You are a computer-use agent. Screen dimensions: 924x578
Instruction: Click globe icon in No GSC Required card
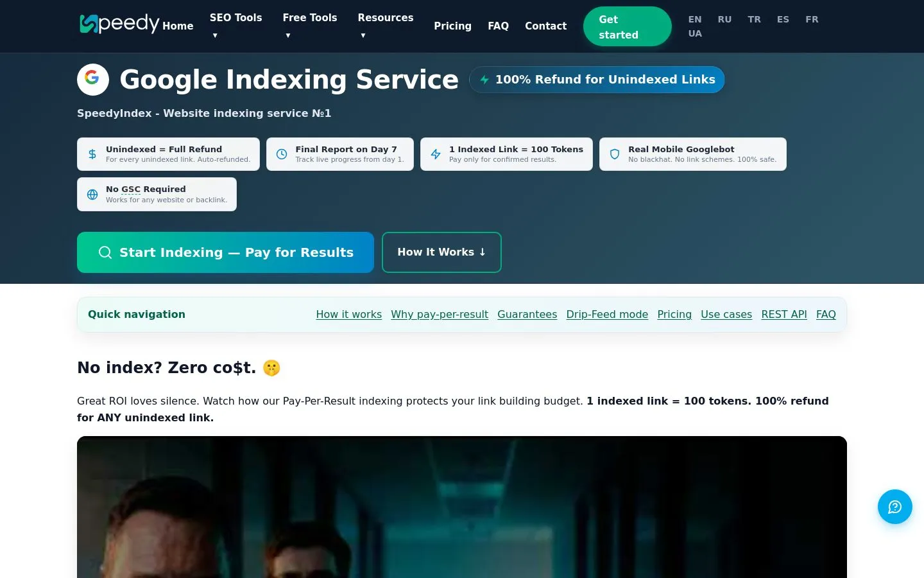(x=92, y=195)
